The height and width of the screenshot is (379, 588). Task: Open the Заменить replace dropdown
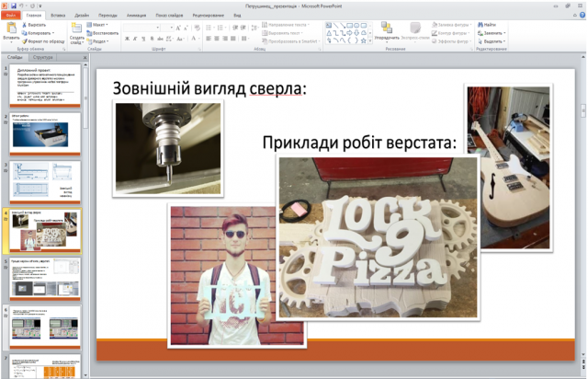tap(492, 33)
